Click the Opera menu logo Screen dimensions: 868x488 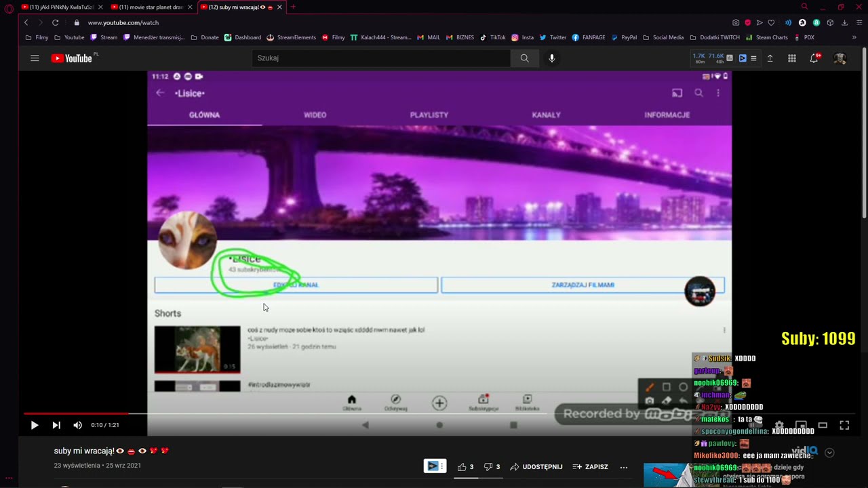[x=9, y=8]
